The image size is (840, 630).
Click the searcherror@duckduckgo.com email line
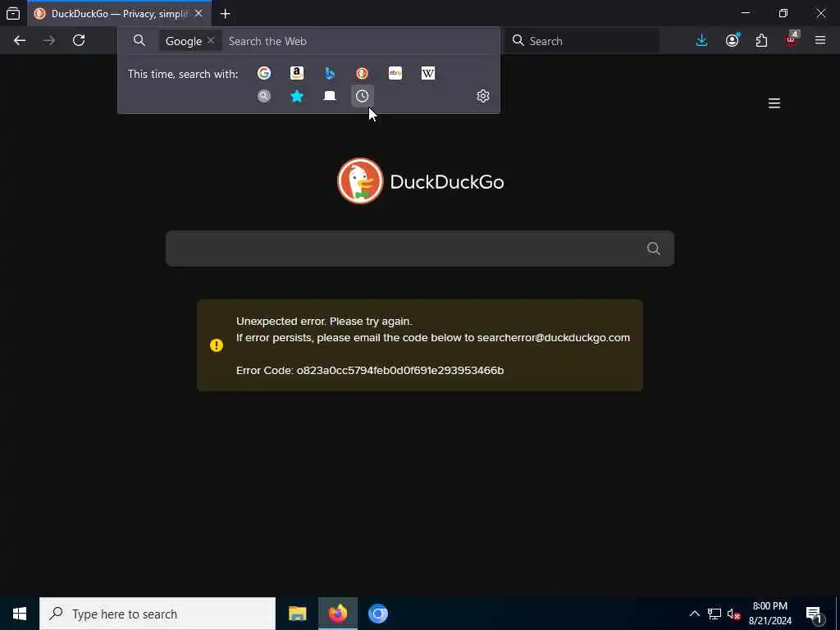pos(433,338)
